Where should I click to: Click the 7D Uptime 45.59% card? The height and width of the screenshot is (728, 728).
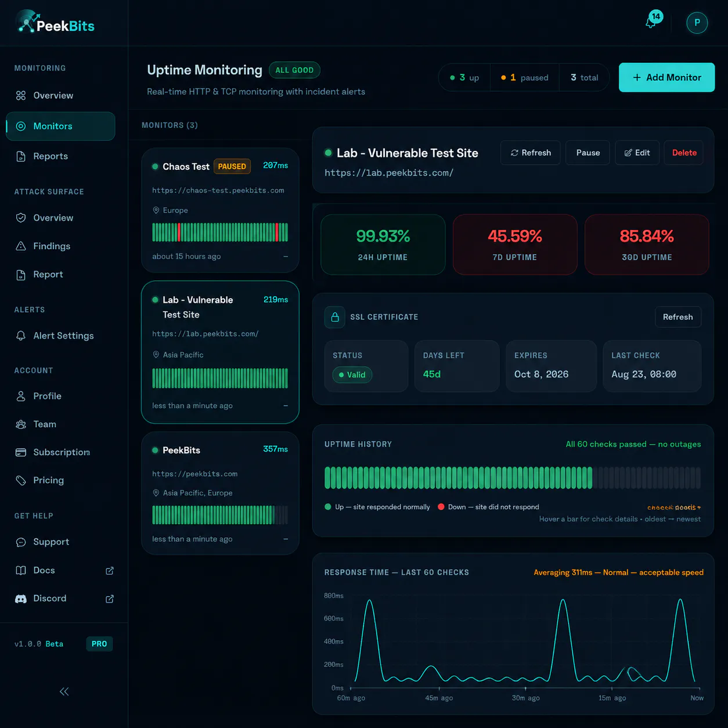coord(515,244)
